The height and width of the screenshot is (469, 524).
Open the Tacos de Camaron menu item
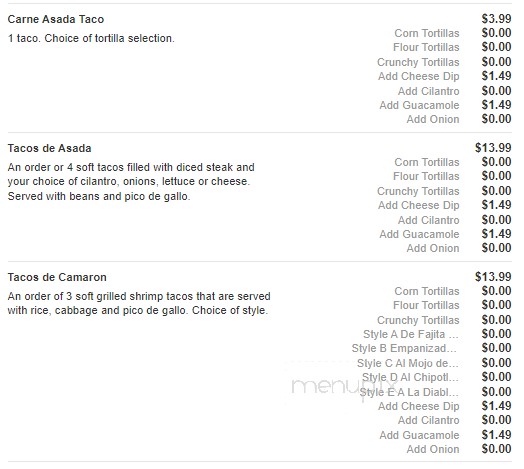tap(57, 277)
